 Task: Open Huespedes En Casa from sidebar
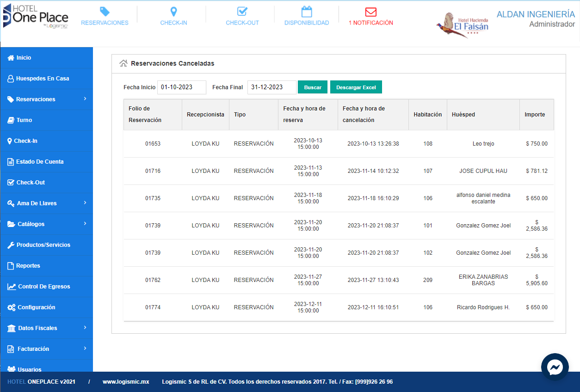(43, 79)
